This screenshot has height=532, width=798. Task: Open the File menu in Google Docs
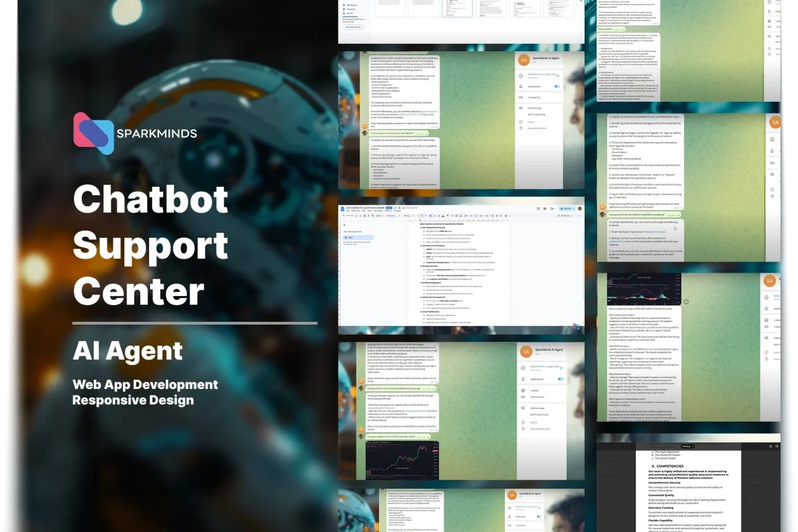pos(348,211)
